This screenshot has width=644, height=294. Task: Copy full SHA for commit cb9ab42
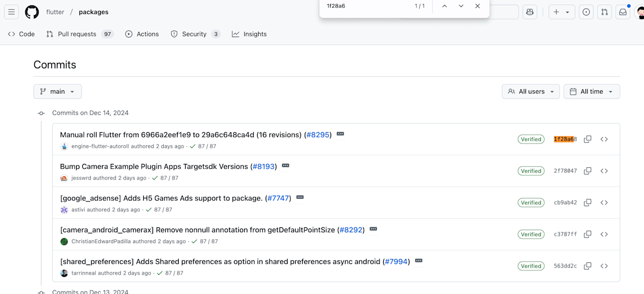click(x=588, y=203)
